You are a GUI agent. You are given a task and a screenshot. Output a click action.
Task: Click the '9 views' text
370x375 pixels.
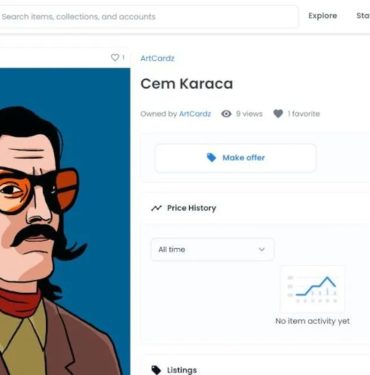pos(249,114)
